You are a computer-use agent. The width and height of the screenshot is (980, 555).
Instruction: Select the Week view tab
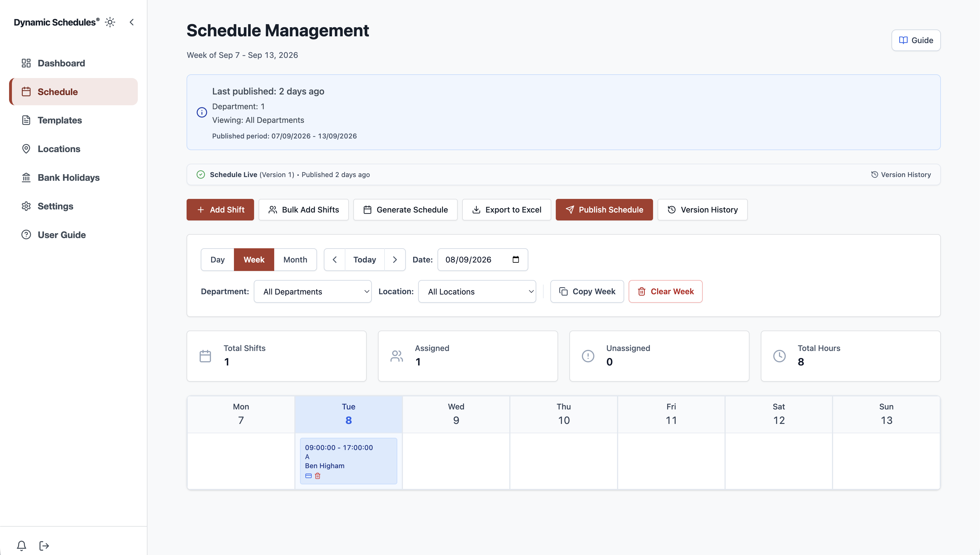pyautogui.click(x=254, y=260)
